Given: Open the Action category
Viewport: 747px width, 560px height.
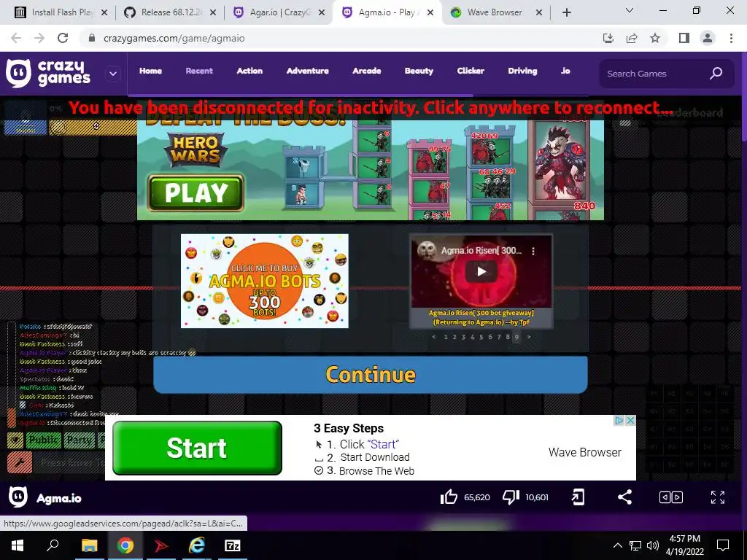Looking at the screenshot, I should pyautogui.click(x=249, y=71).
